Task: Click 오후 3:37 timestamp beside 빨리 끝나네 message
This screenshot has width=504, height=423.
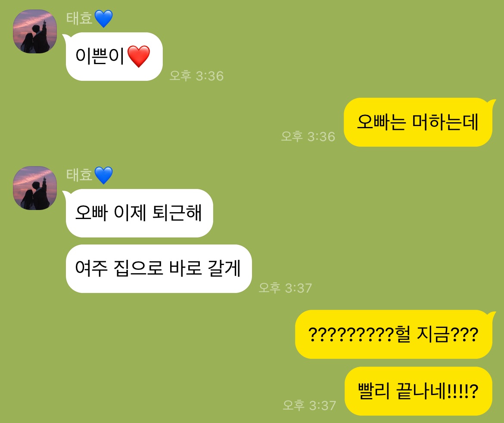Action: 309,405
